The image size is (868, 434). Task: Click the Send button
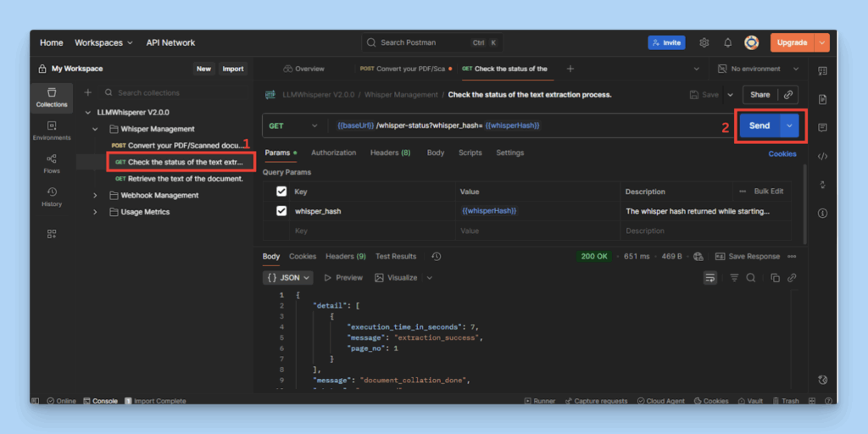(x=759, y=125)
